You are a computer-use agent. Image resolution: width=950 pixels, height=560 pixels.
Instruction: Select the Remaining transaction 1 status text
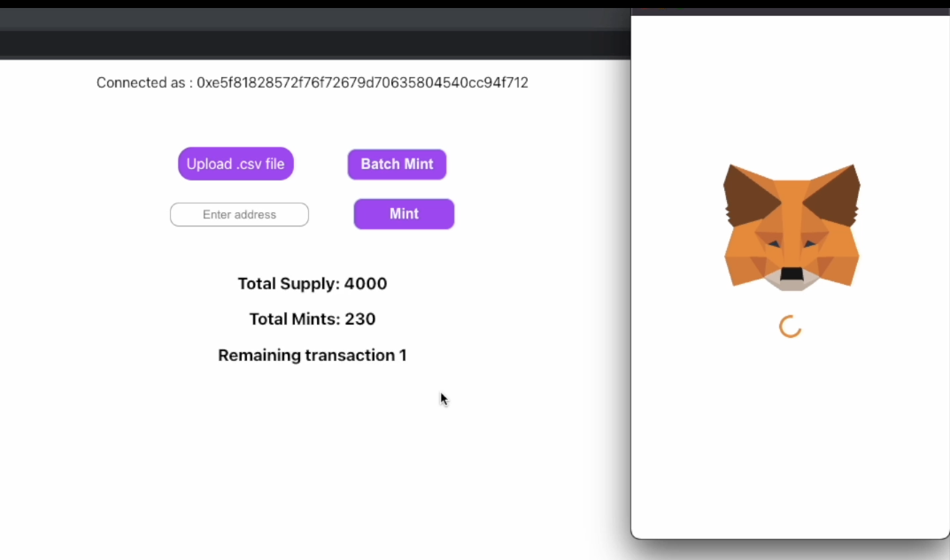point(312,355)
